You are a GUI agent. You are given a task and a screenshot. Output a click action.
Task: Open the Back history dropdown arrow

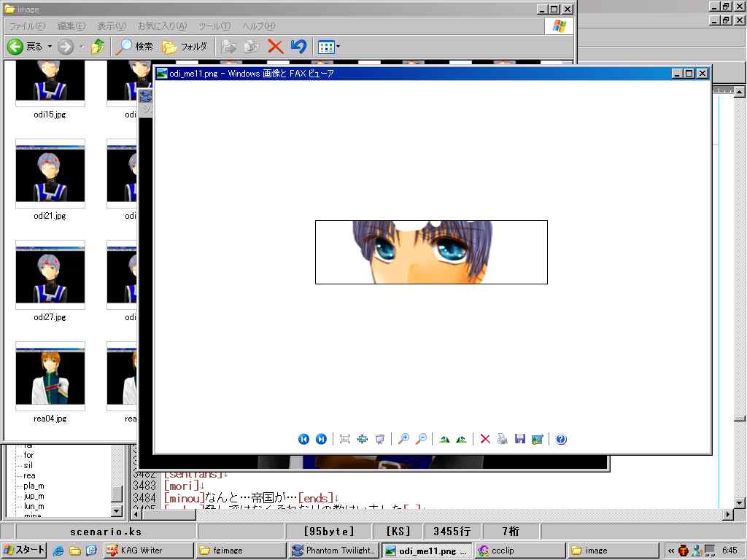tap(50, 47)
